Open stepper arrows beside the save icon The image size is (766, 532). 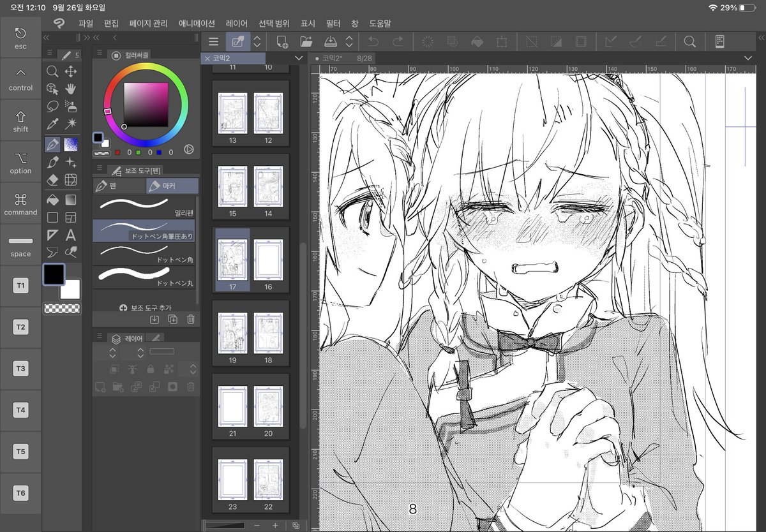tap(349, 41)
